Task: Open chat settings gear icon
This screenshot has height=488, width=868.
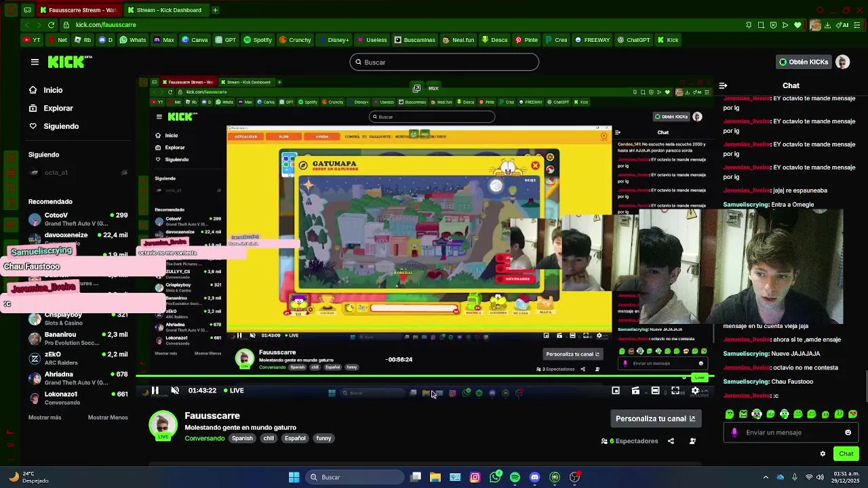Action: pyautogui.click(x=823, y=454)
